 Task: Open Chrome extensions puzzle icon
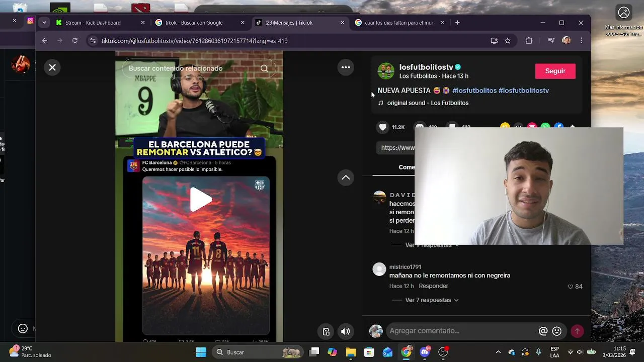pyautogui.click(x=529, y=41)
